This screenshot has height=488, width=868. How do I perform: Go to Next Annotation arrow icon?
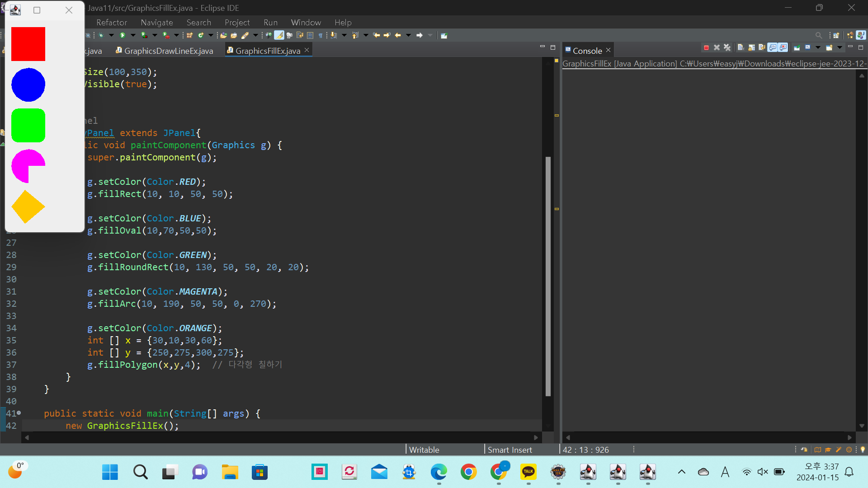coord(334,35)
